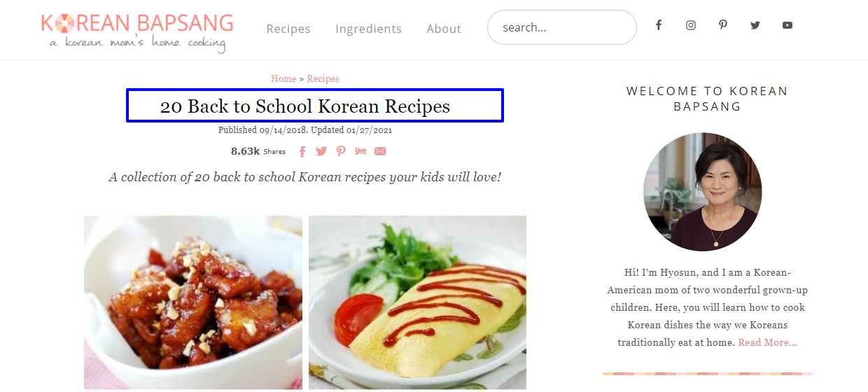Share post on Facebook under the title
868x392 pixels.
302,151
